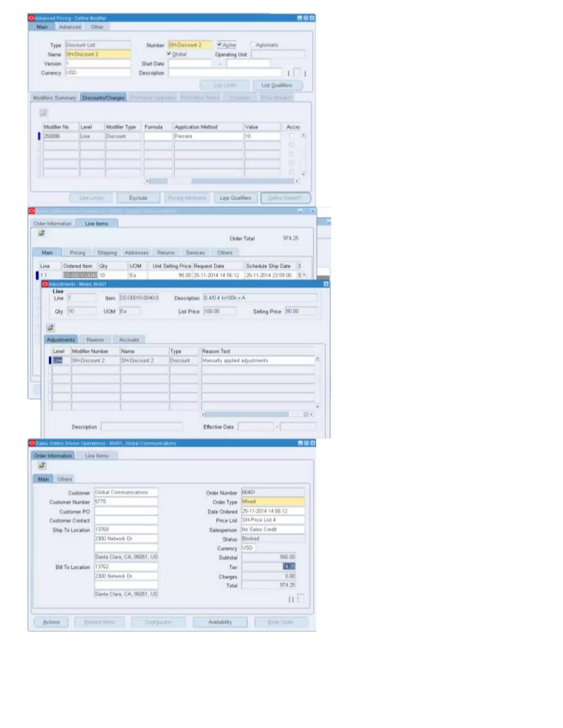Viewport: 563px width, 728px height.
Task: Toggle the Active checkbox
Action: (219, 44)
